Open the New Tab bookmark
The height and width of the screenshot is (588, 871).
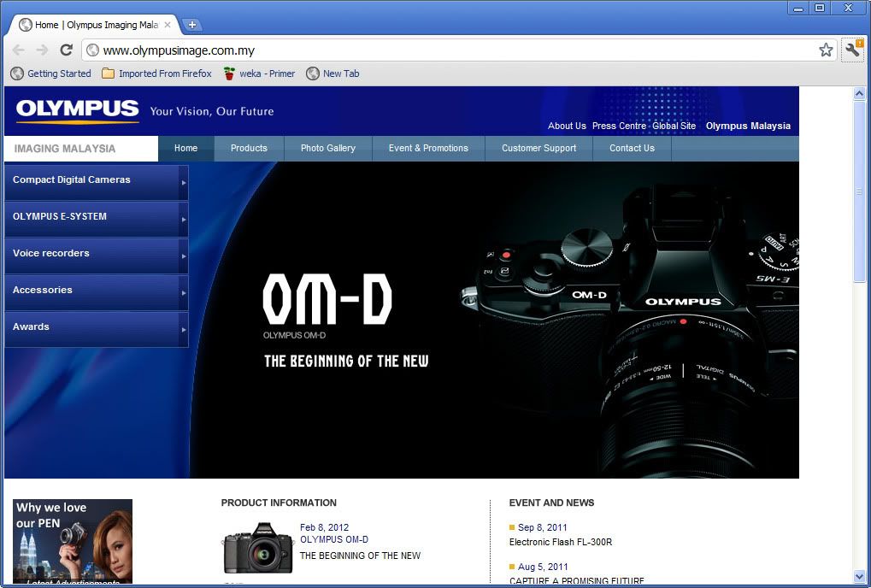point(333,73)
